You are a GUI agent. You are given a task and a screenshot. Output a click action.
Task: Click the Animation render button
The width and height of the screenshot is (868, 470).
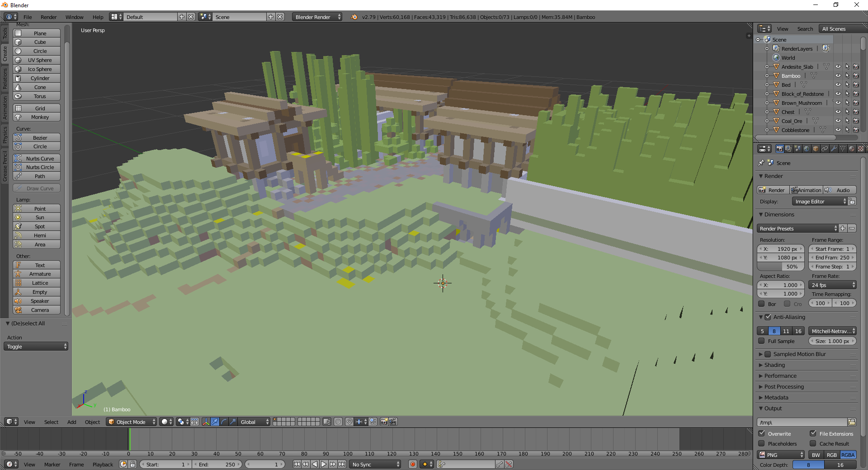tap(806, 190)
